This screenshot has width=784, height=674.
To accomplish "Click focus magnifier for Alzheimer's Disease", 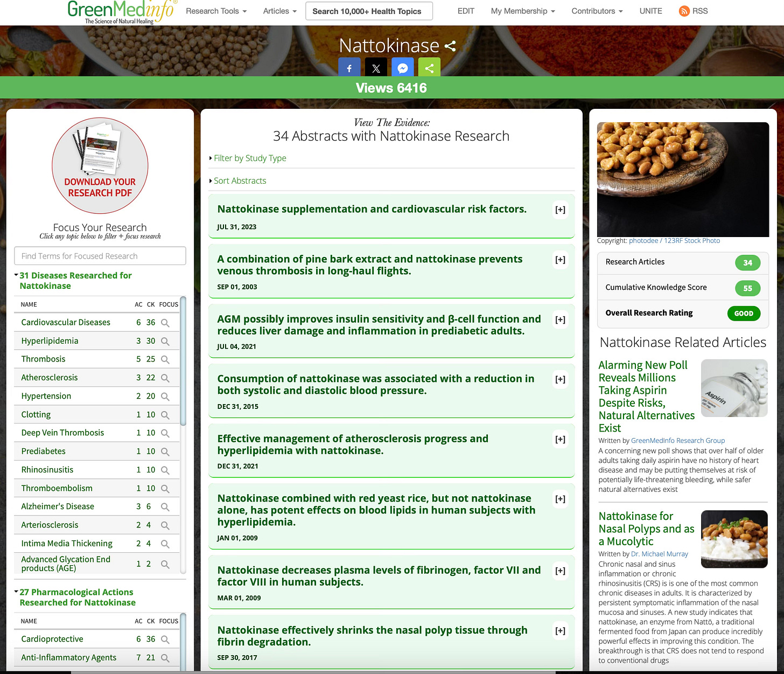I will pos(165,507).
